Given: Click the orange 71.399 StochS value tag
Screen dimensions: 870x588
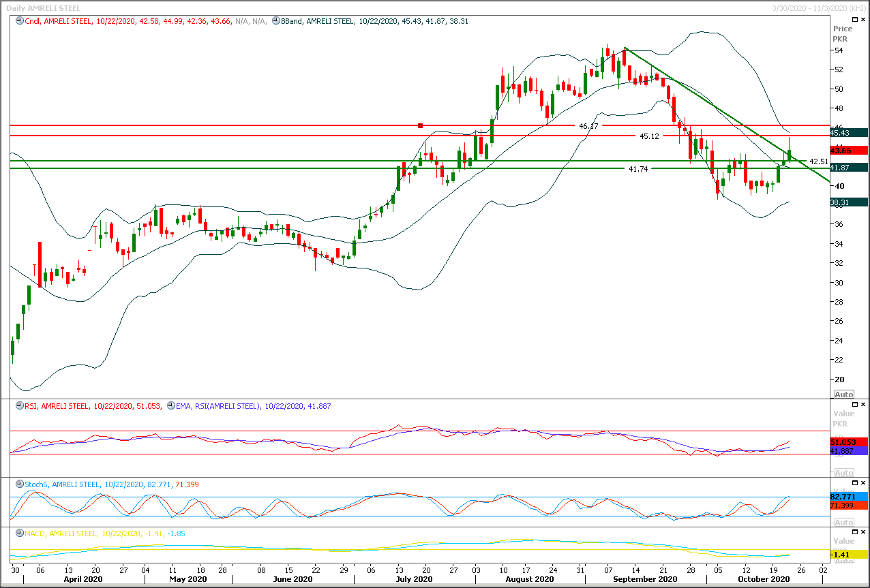Looking at the screenshot, I should click(849, 506).
